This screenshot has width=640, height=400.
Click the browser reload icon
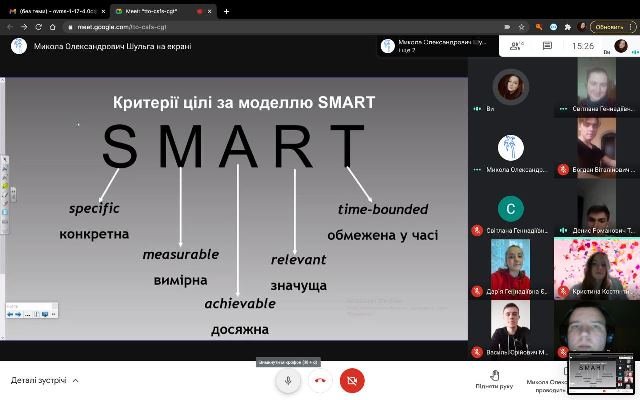[38, 27]
